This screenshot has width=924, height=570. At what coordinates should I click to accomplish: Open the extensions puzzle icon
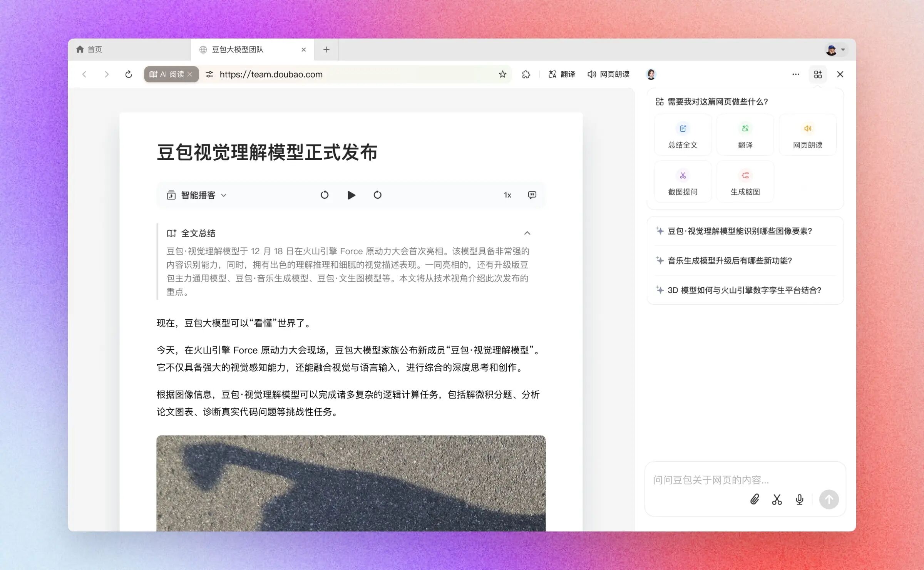click(x=526, y=74)
